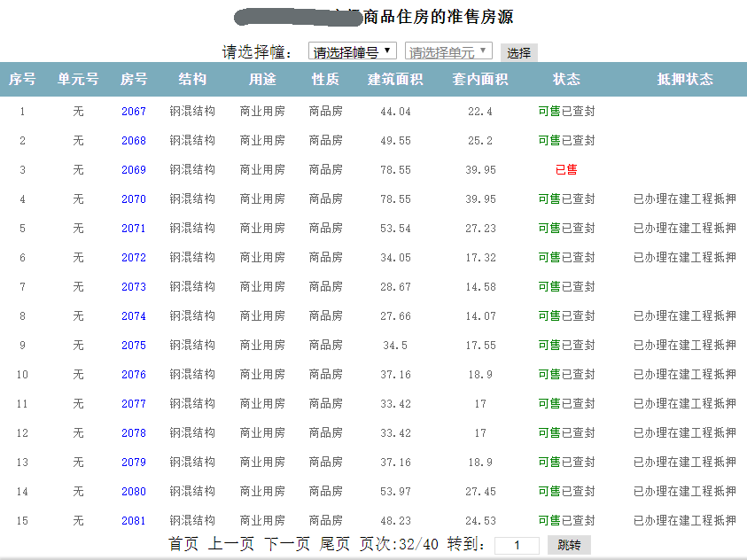The width and height of the screenshot is (747, 560).
Task: Select inner area value 25.2
Action: tap(480, 141)
